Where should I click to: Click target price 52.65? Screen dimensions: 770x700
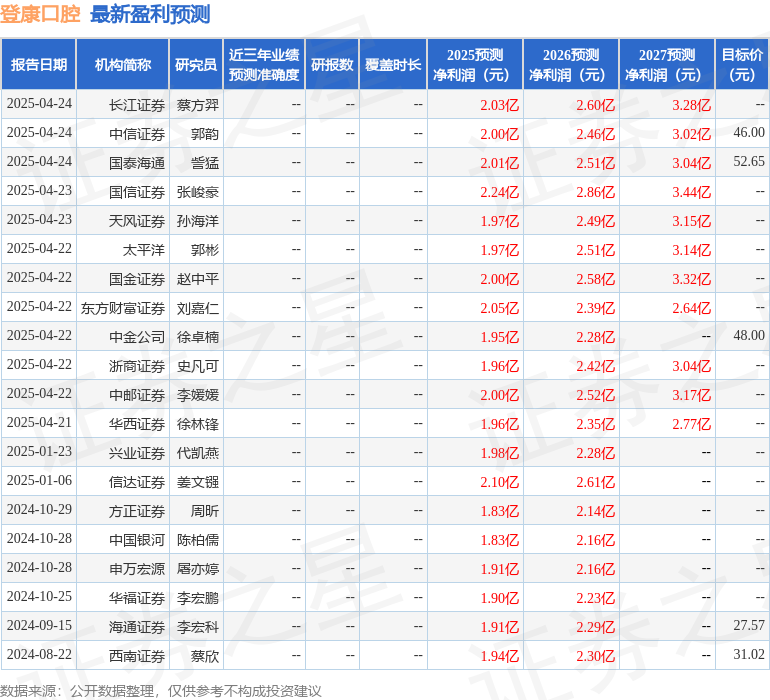click(x=749, y=161)
